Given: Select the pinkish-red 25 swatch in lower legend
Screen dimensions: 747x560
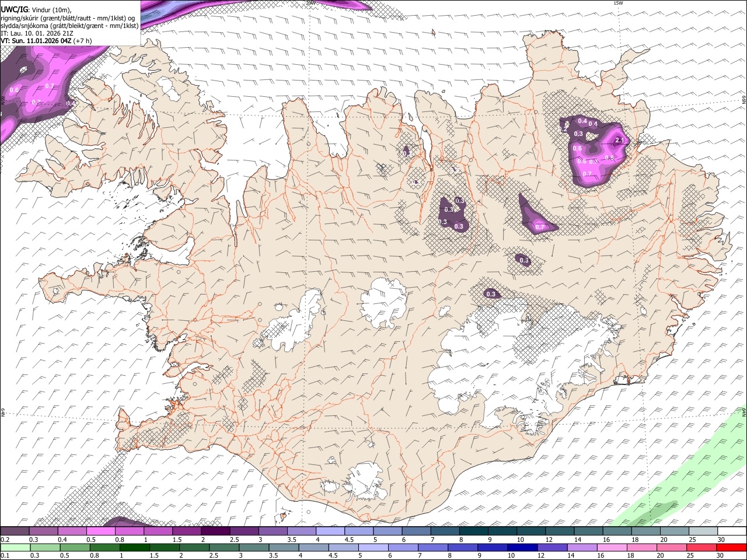Looking at the screenshot, I should point(701,547).
